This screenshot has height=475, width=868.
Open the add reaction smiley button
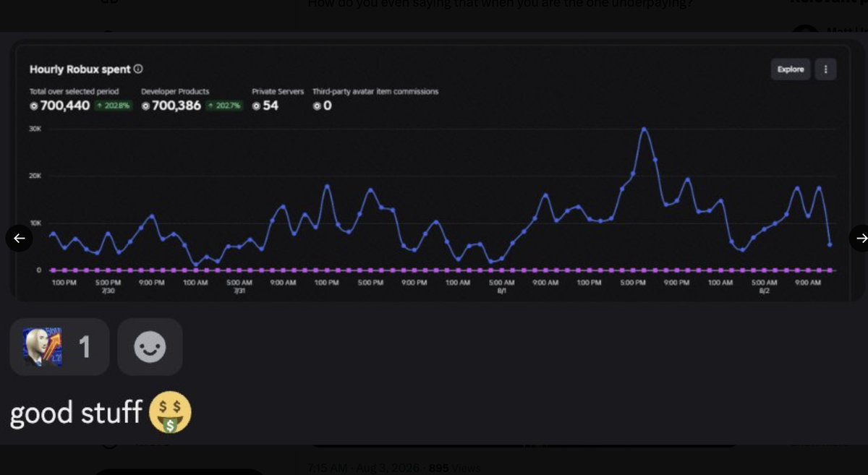coord(150,347)
